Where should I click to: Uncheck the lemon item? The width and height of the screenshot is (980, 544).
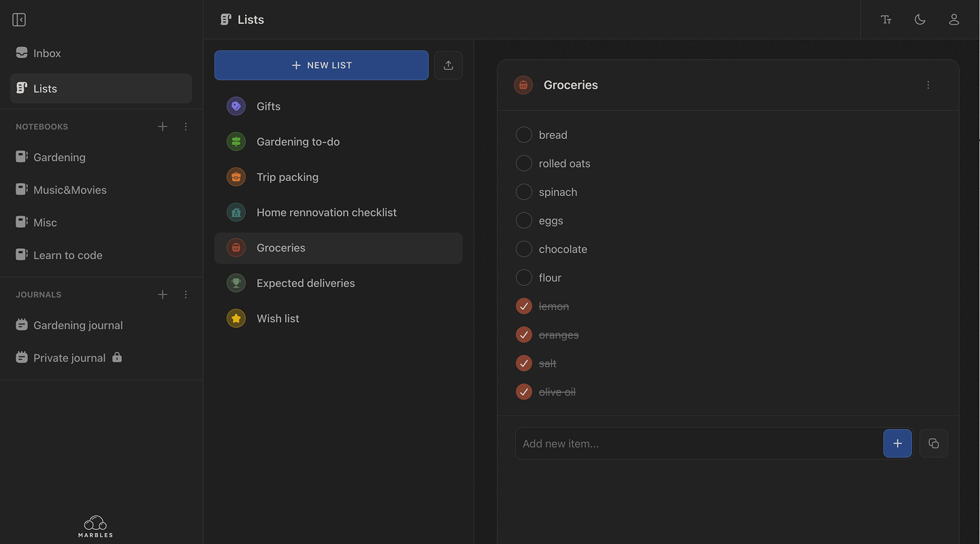[523, 305]
